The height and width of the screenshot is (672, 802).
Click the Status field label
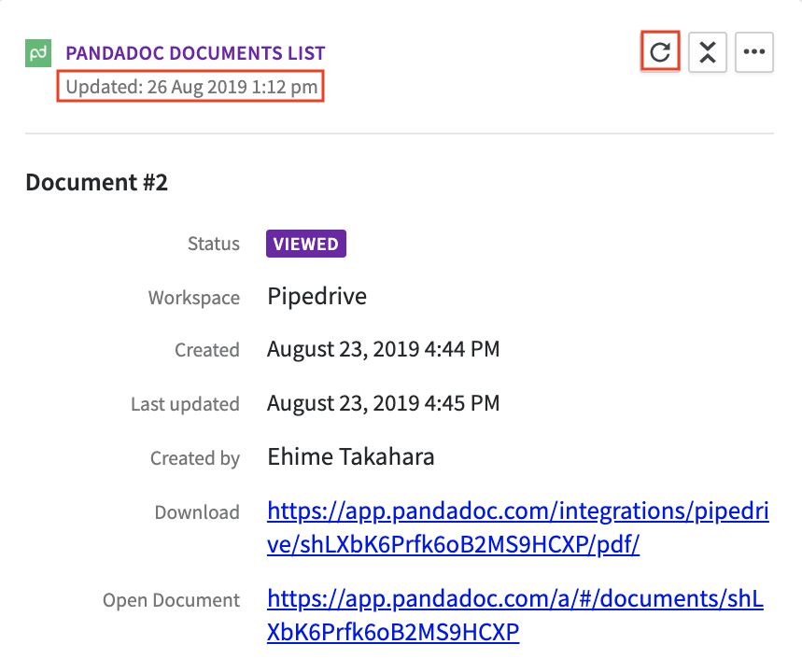coord(213,244)
